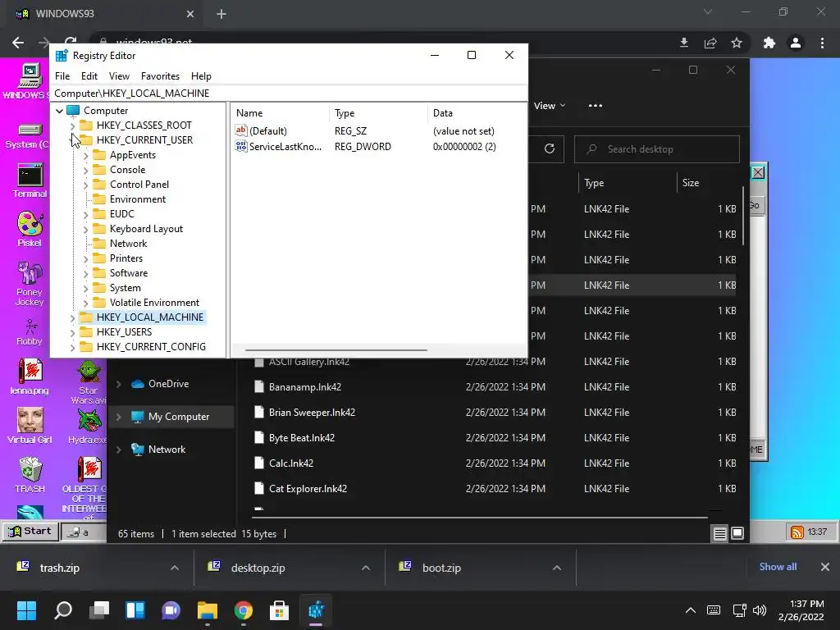Open the Piskel desktop icon
Screen dimensions: 840x630
click(30, 230)
